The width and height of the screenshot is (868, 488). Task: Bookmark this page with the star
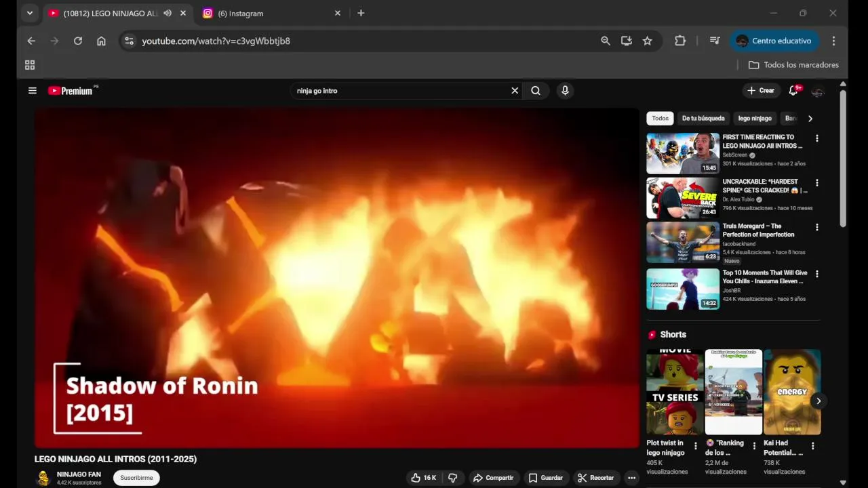pyautogui.click(x=648, y=41)
